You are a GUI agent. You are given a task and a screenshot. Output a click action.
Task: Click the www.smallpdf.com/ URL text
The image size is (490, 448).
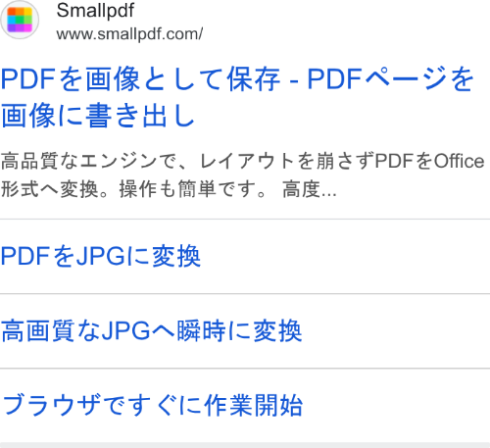point(129,34)
